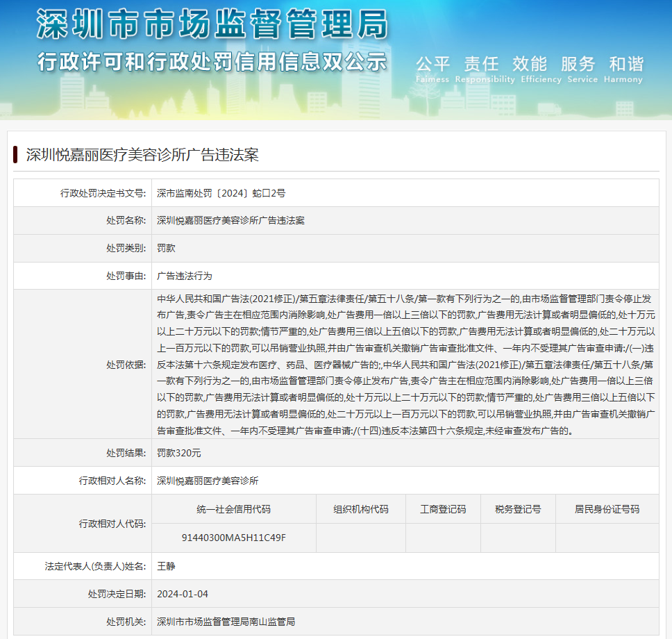Click the value 广告违法行为
672x639 pixels.
pos(184,276)
